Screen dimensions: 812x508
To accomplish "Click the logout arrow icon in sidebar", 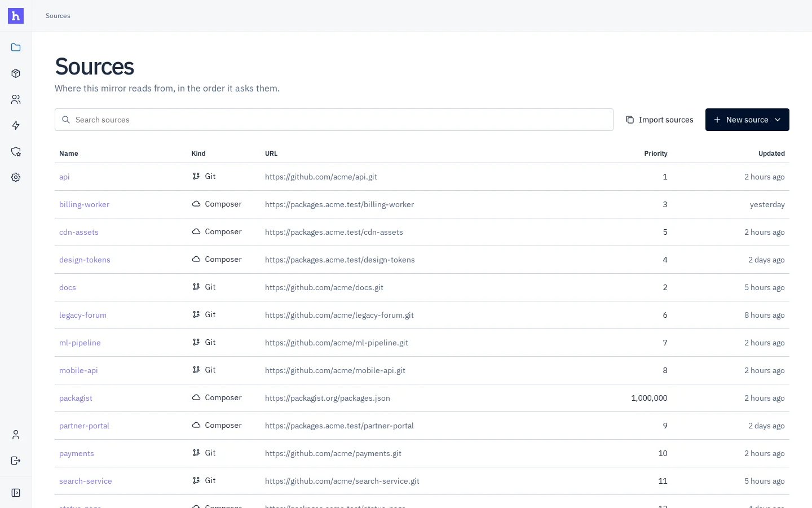I will click(x=16, y=461).
